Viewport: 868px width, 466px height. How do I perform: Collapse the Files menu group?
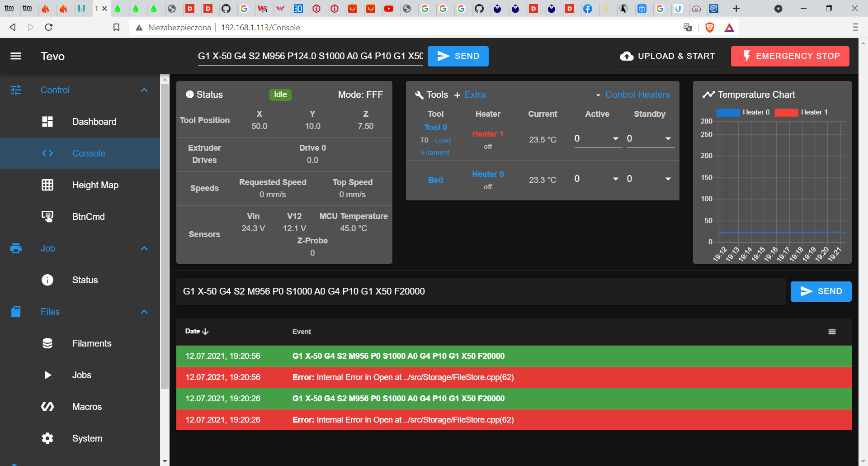(144, 312)
